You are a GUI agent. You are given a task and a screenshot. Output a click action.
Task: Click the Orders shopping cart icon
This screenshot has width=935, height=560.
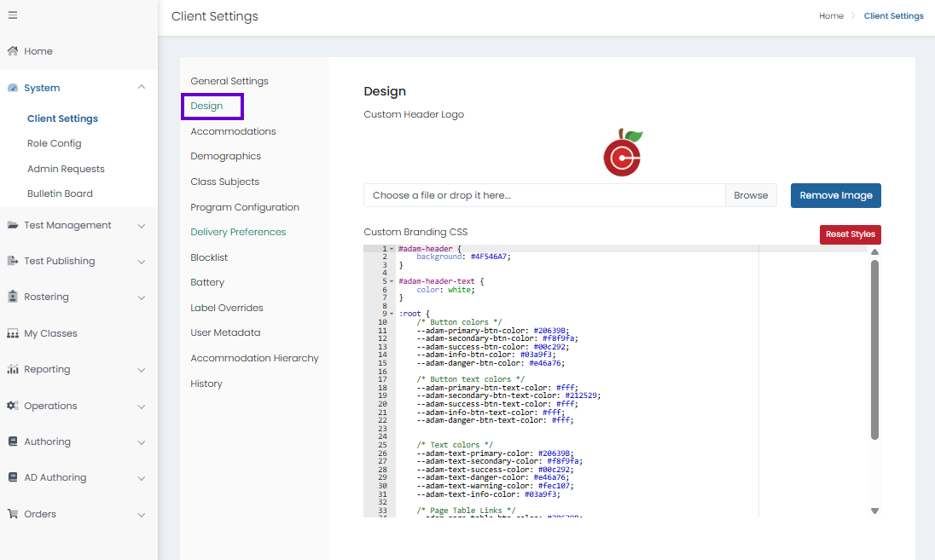(x=13, y=513)
